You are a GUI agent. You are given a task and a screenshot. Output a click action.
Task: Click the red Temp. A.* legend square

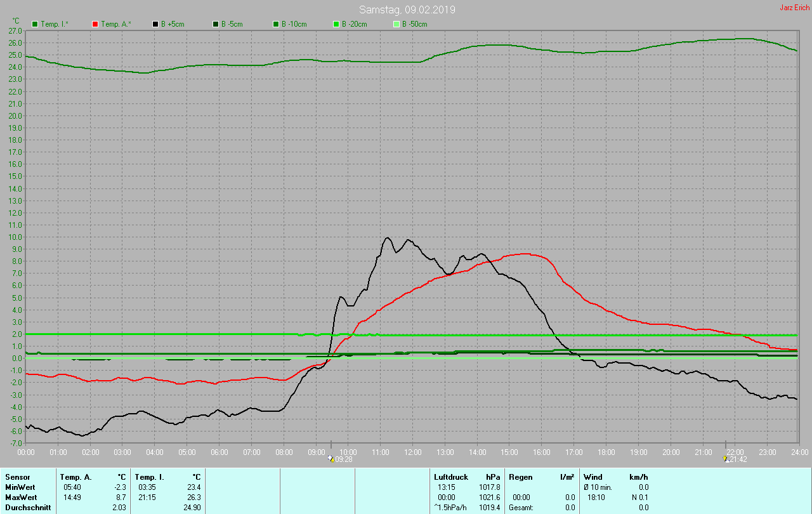pos(95,24)
